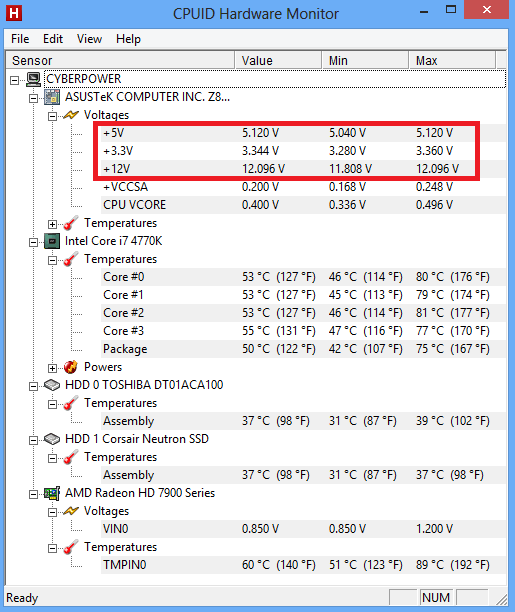The height and width of the screenshot is (612, 515).
Task: Select the TOSHIBA Assembly temperature row
Action: (x=303, y=421)
